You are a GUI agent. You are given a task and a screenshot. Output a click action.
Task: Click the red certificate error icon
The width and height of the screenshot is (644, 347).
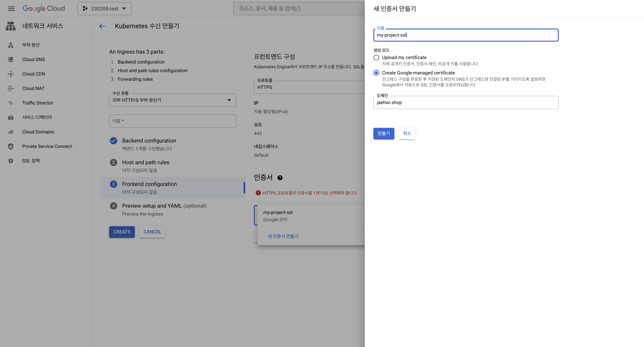coord(258,193)
